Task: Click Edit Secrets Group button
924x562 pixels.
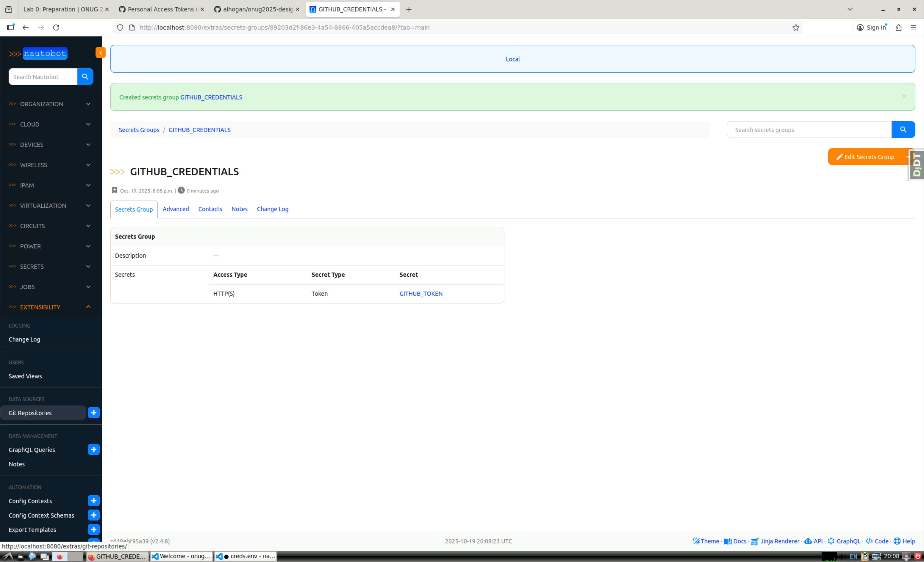Action: [866, 157]
